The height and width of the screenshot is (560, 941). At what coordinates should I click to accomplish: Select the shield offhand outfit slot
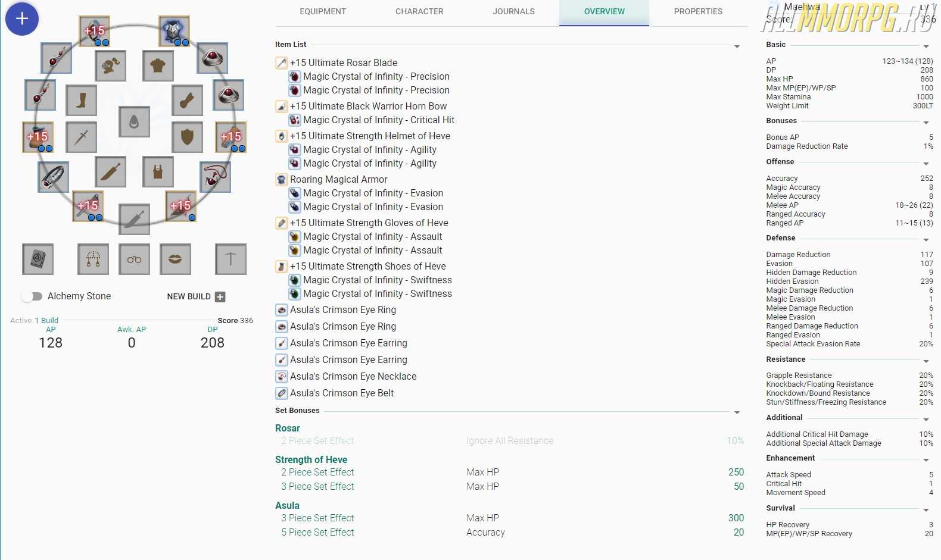[x=188, y=137]
